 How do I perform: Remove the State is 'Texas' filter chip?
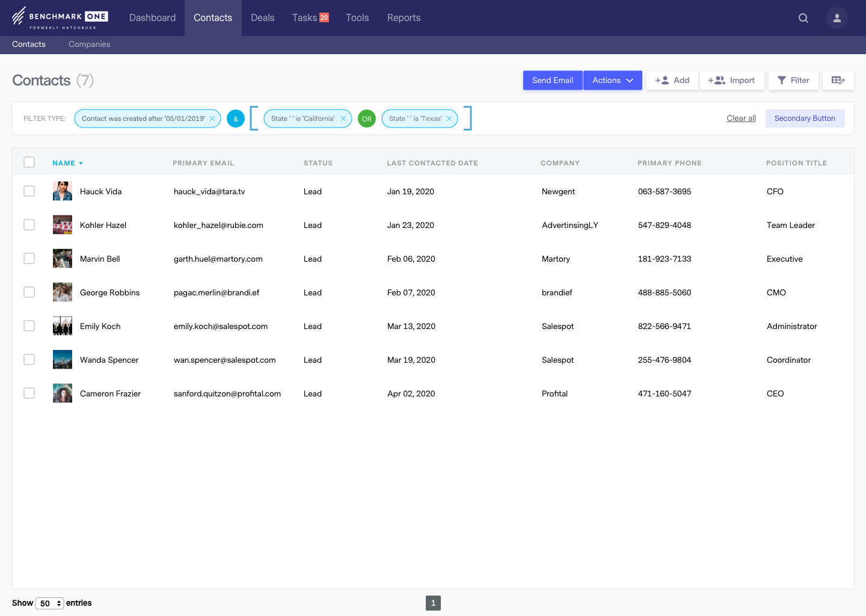coord(449,119)
